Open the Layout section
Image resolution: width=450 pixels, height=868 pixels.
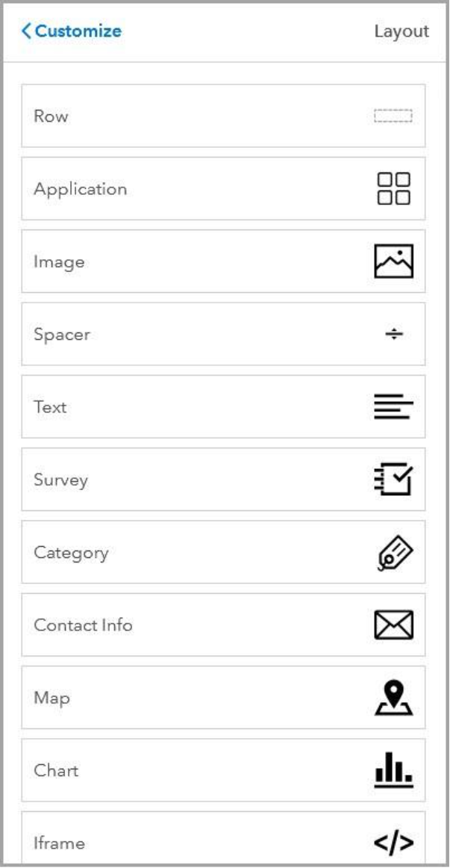(400, 31)
